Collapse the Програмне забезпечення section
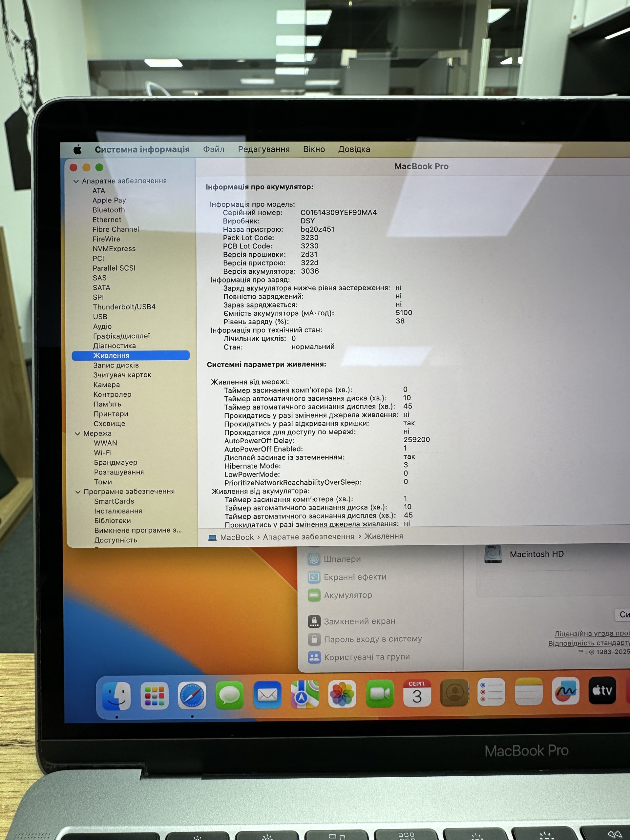Viewport: 630px width, 840px height. point(78,492)
